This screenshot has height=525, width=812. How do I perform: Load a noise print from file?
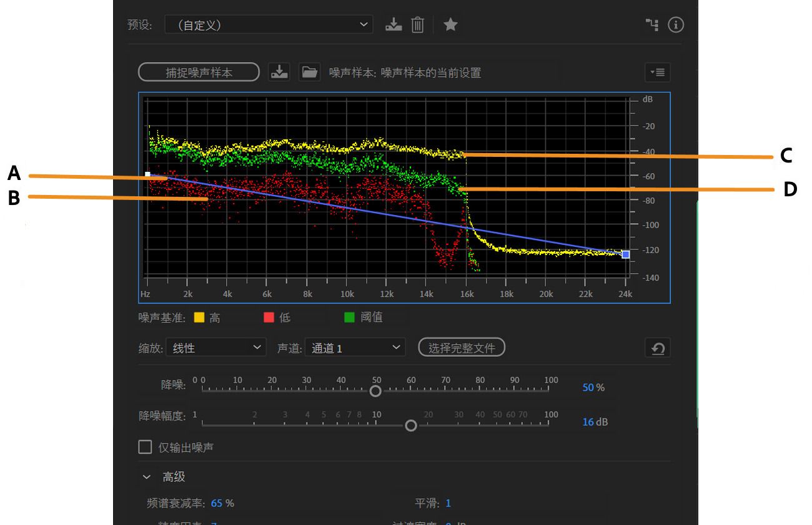[x=309, y=71]
